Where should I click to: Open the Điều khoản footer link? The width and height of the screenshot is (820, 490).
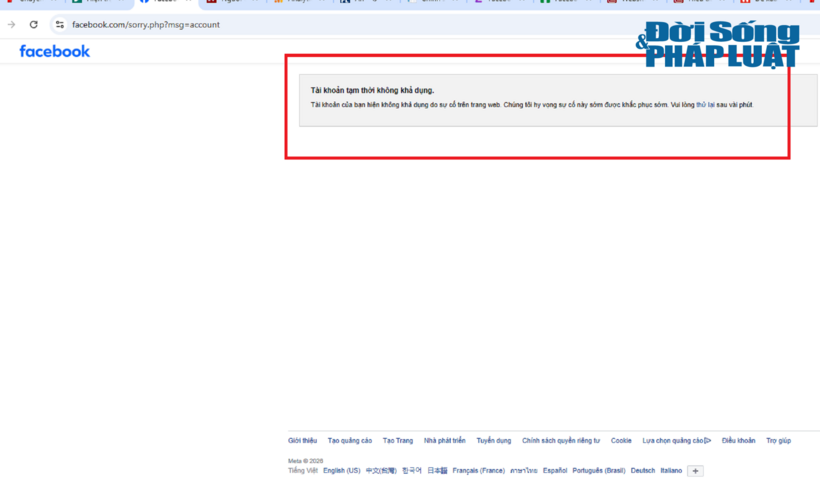point(738,441)
